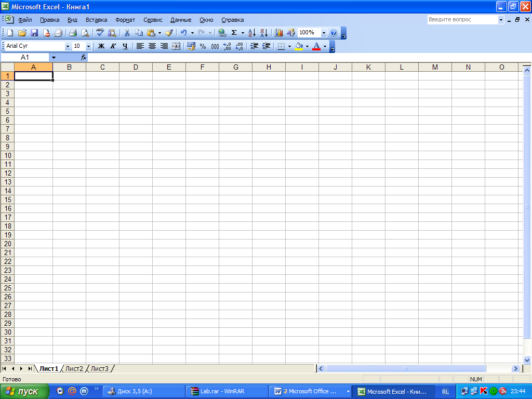This screenshot has width=532, height=399.
Task: Apply AutoSum sigma
Action: click(234, 33)
